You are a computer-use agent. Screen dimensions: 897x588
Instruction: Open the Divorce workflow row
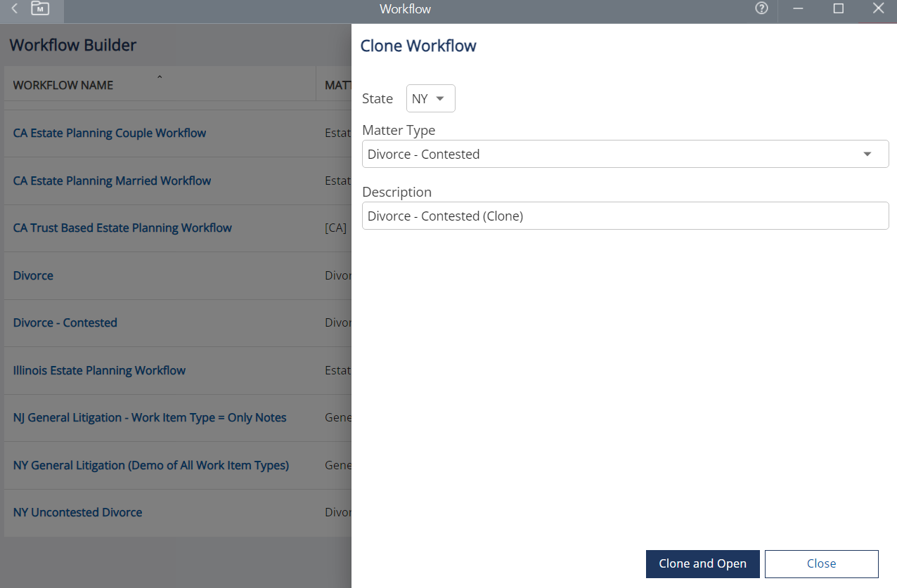(x=33, y=276)
